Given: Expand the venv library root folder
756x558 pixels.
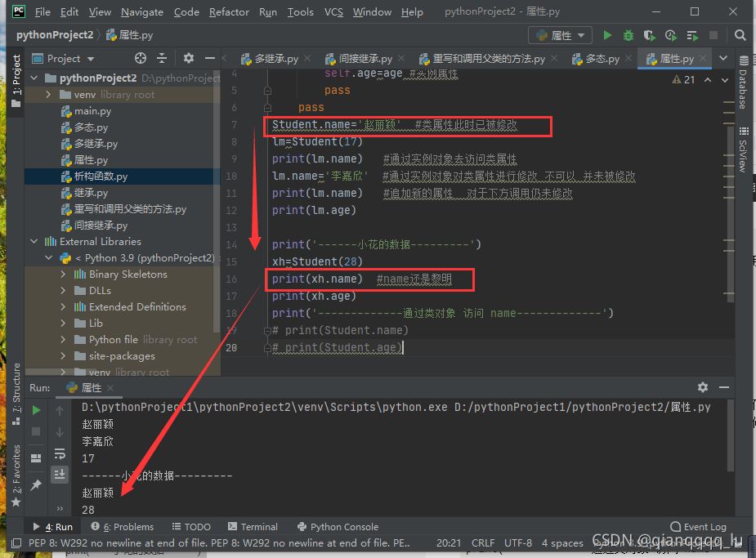Looking at the screenshot, I should pyautogui.click(x=48, y=95).
